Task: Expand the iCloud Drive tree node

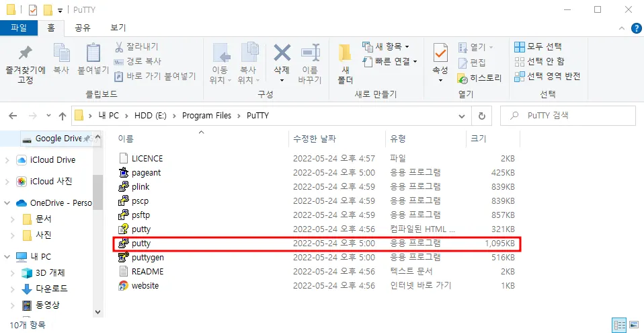Action: (7, 160)
